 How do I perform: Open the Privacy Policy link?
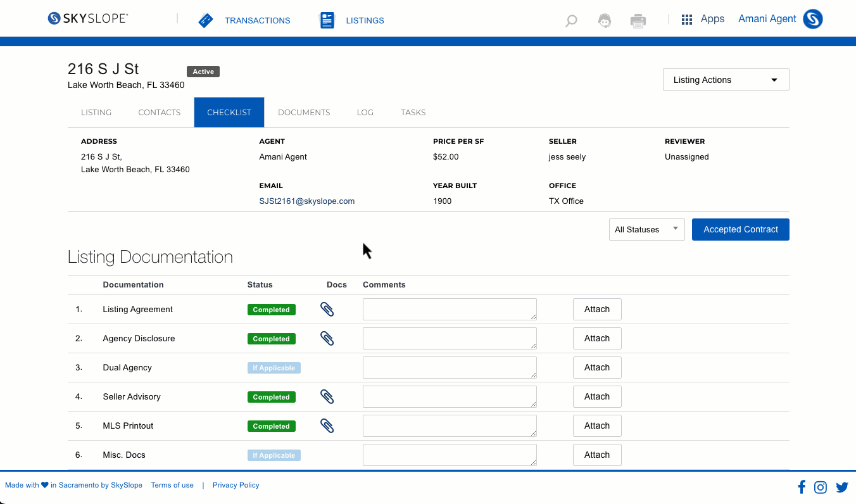tap(236, 485)
